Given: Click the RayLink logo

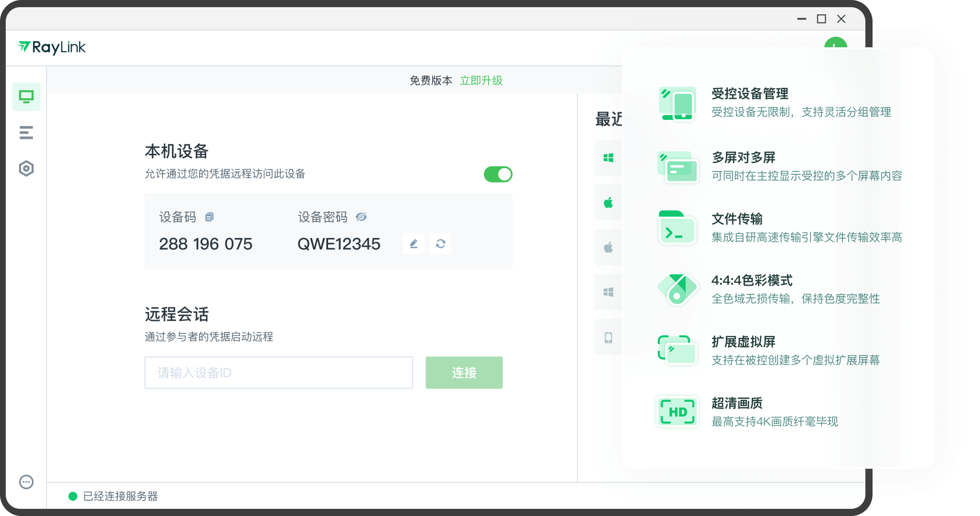Looking at the screenshot, I should click(52, 47).
